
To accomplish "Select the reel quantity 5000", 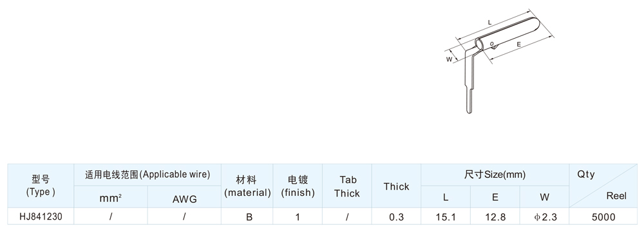I will tap(603, 217).
